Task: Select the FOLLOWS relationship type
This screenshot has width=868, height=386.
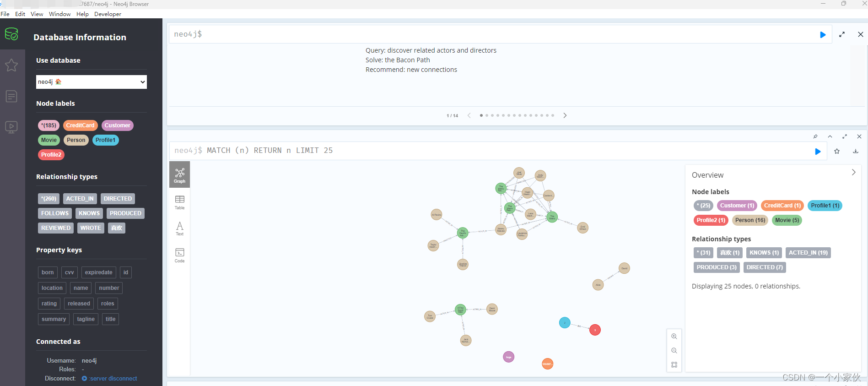Action: (55, 213)
